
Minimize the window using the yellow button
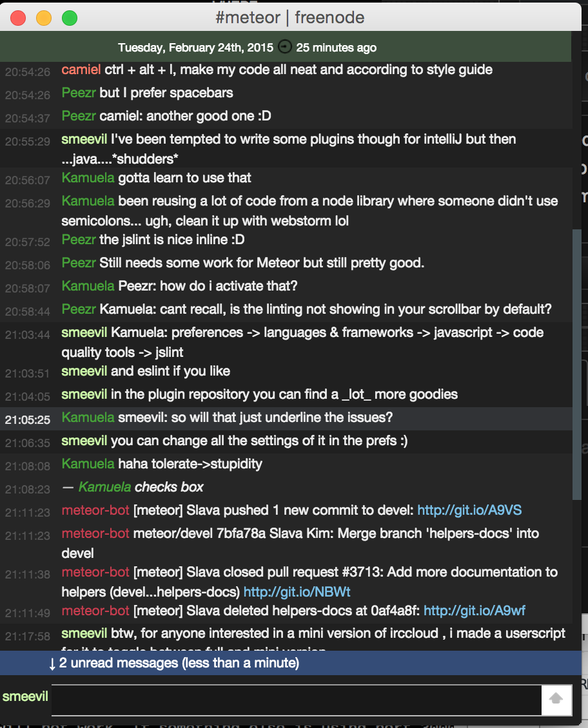[x=44, y=18]
